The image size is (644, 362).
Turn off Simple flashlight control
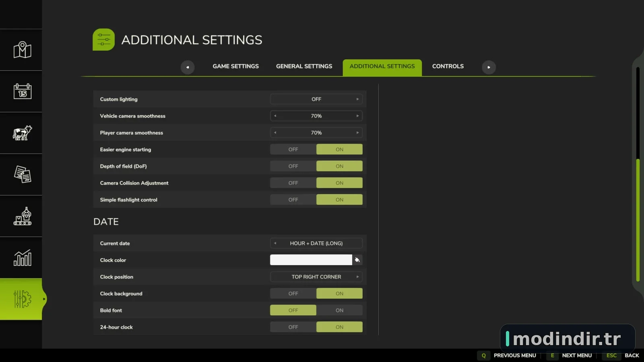[293, 200]
